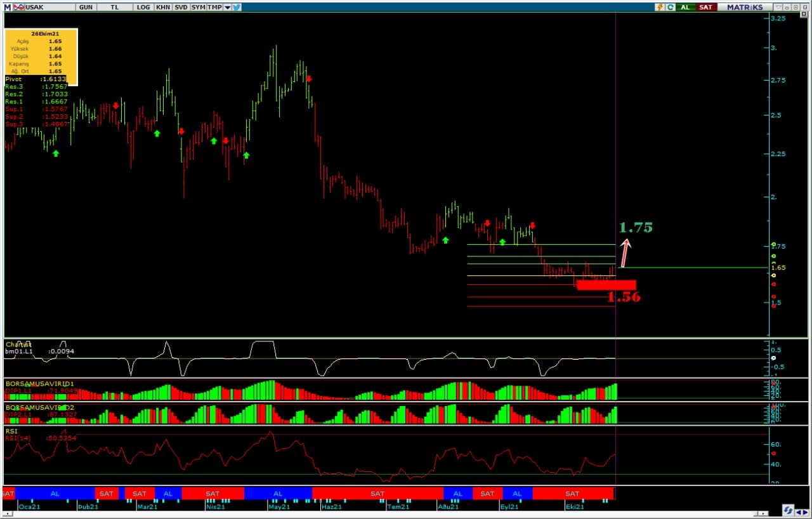
Task: Click the green AL buy button
Action: (x=686, y=7)
